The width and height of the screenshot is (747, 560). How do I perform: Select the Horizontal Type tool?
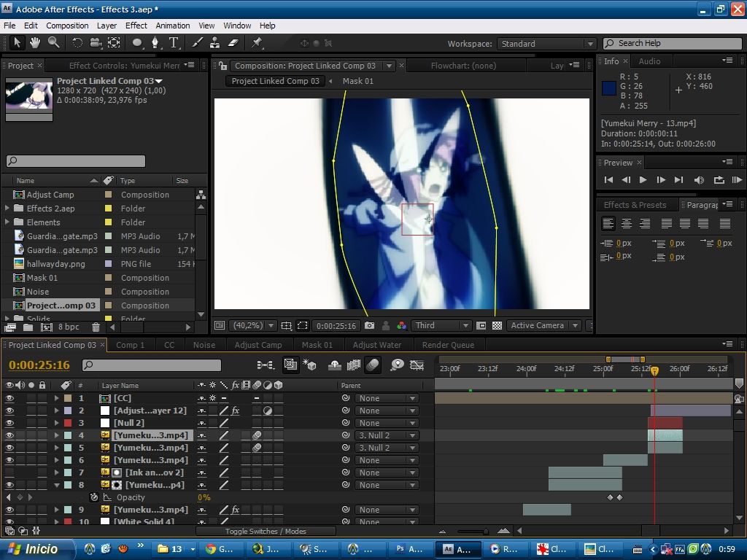pyautogui.click(x=174, y=43)
